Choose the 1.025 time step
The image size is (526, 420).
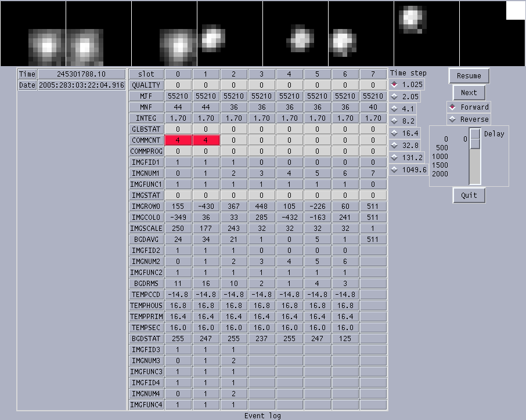click(407, 85)
